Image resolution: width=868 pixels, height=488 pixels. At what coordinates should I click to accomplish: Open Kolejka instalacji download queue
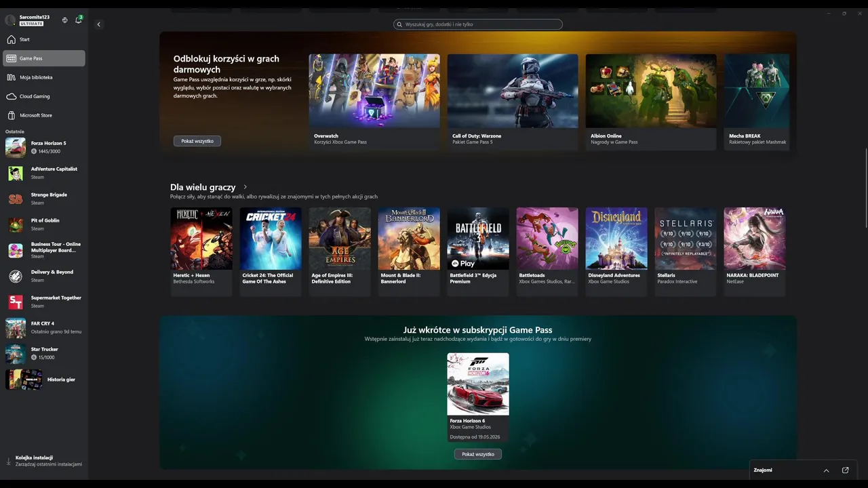pyautogui.click(x=44, y=461)
